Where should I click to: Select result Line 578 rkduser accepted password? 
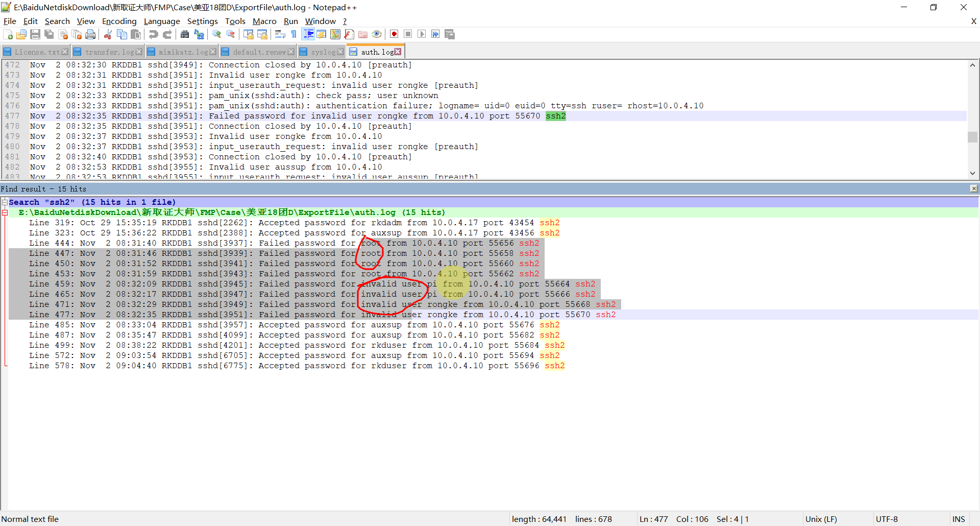click(297, 366)
